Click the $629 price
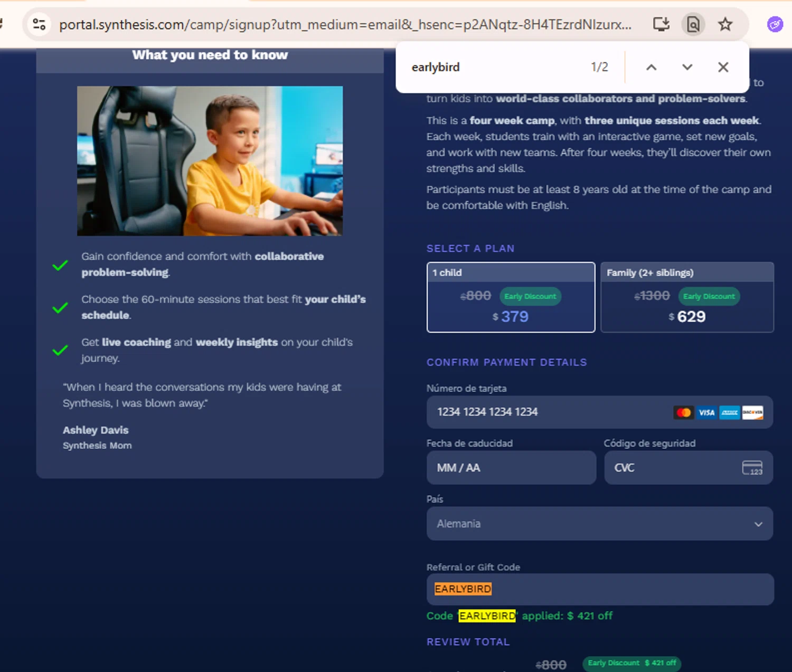Screen dimensions: 792x672 [x=687, y=317]
